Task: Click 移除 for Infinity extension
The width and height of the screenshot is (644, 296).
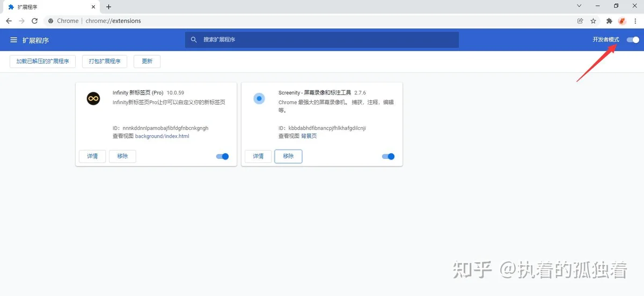Action: click(x=122, y=156)
